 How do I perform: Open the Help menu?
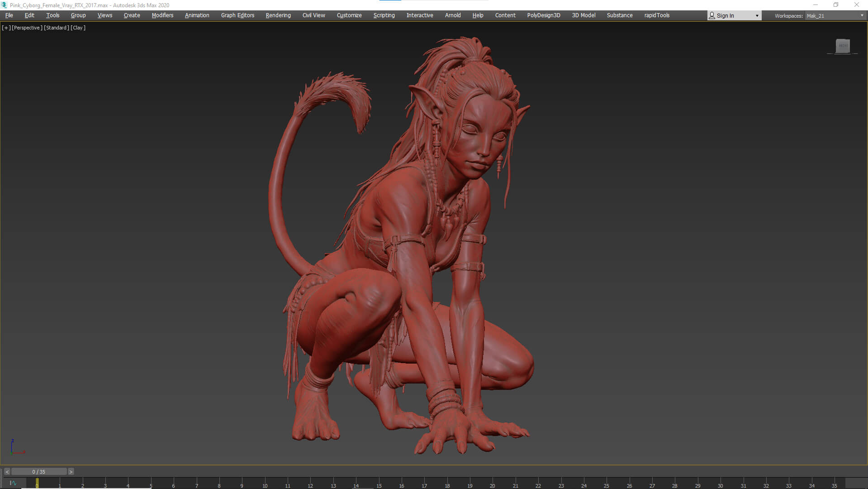click(478, 15)
